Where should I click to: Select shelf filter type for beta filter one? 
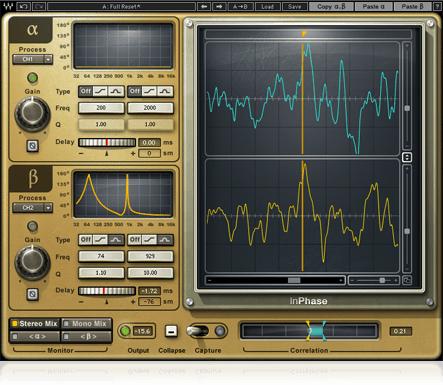(x=100, y=240)
